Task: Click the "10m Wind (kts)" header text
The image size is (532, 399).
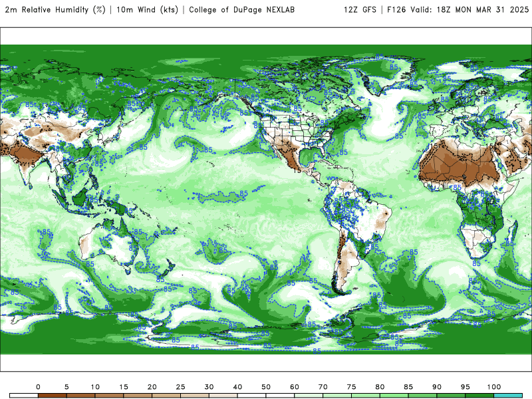Action: pyautogui.click(x=147, y=10)
